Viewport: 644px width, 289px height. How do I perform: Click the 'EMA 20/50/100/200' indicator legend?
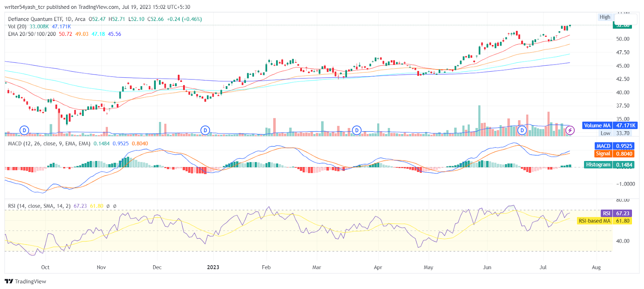tap(32, 34)
